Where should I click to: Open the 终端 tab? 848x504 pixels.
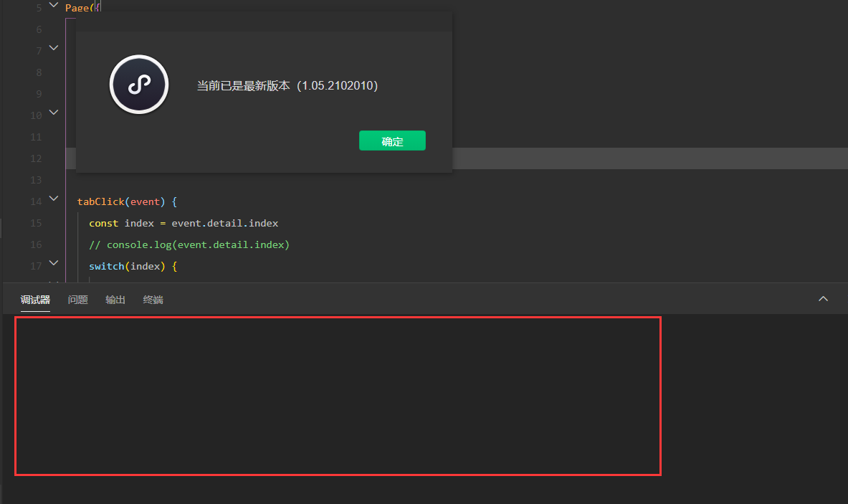(x=153, y=300)
